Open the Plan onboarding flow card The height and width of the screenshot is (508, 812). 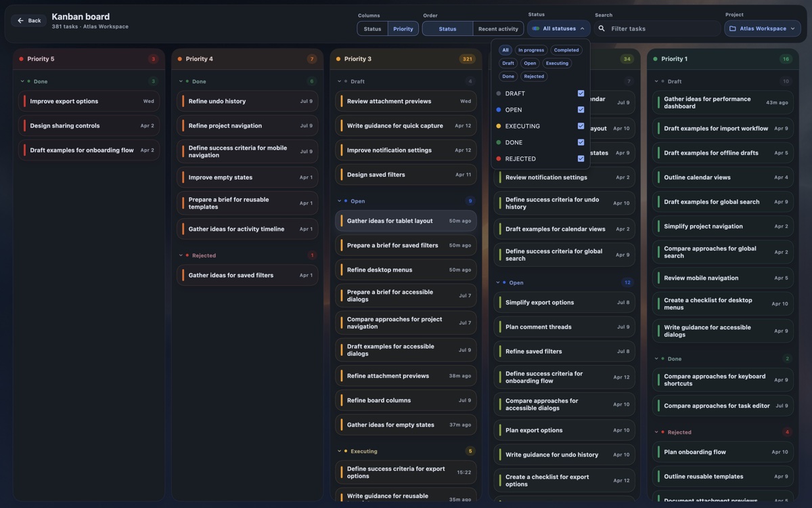pos(723,452)
